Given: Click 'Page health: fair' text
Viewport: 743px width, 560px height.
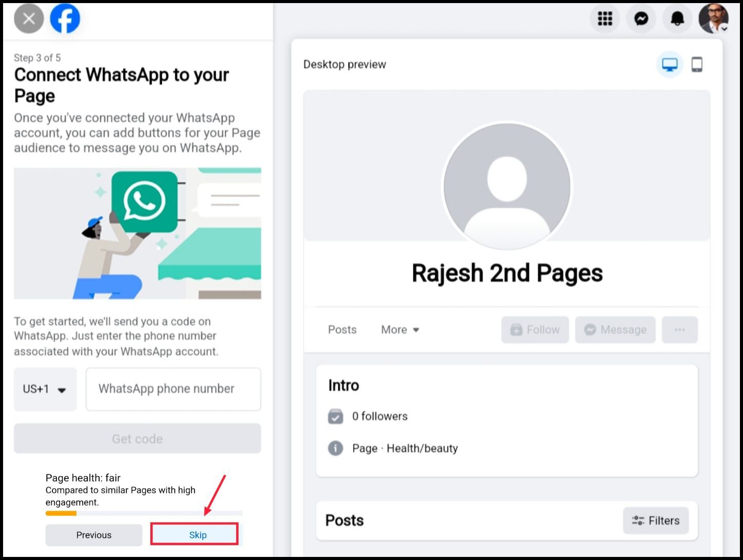Looking at the screenshot, I should coord(83,478).
